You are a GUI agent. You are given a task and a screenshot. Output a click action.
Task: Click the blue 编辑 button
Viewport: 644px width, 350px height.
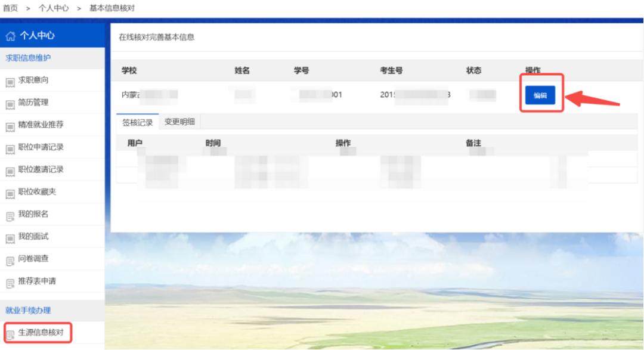[540, 94]
